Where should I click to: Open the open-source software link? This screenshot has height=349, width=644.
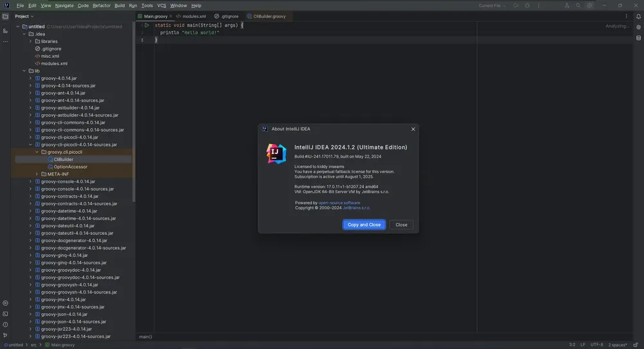339,203
